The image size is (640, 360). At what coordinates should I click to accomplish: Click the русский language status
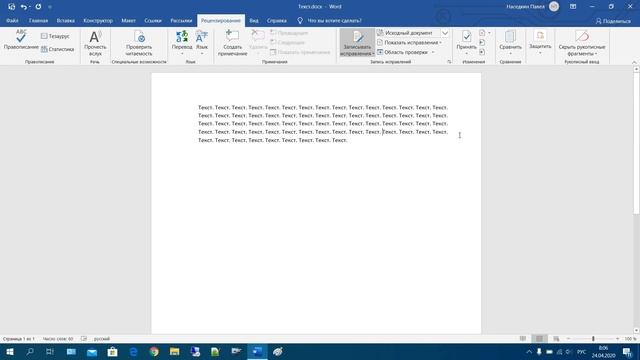pos(102,339)
